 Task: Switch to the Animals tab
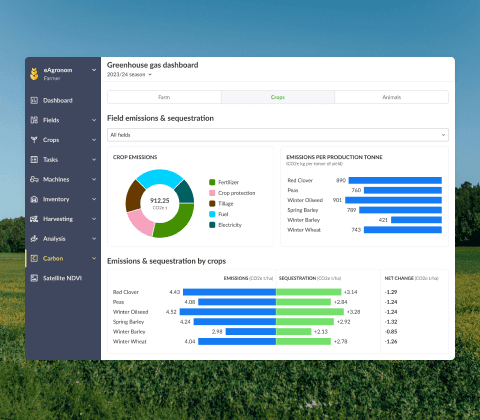[391, 97]
